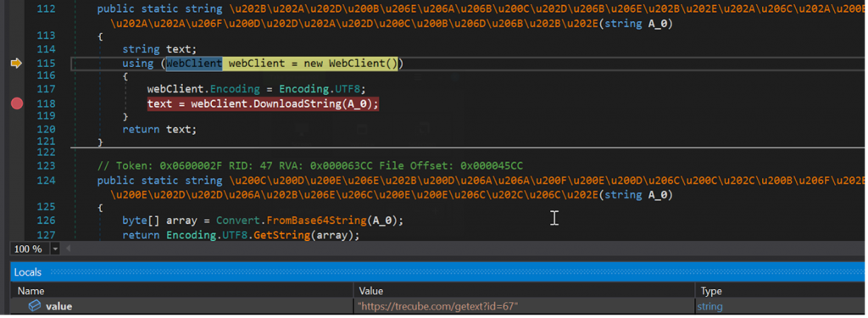
Task: Click the string type cell in Locals
Action: 709,306
